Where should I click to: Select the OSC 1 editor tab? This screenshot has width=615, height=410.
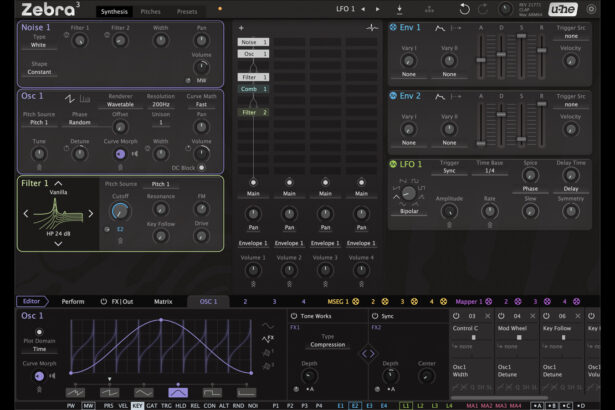tap(208, 301)
